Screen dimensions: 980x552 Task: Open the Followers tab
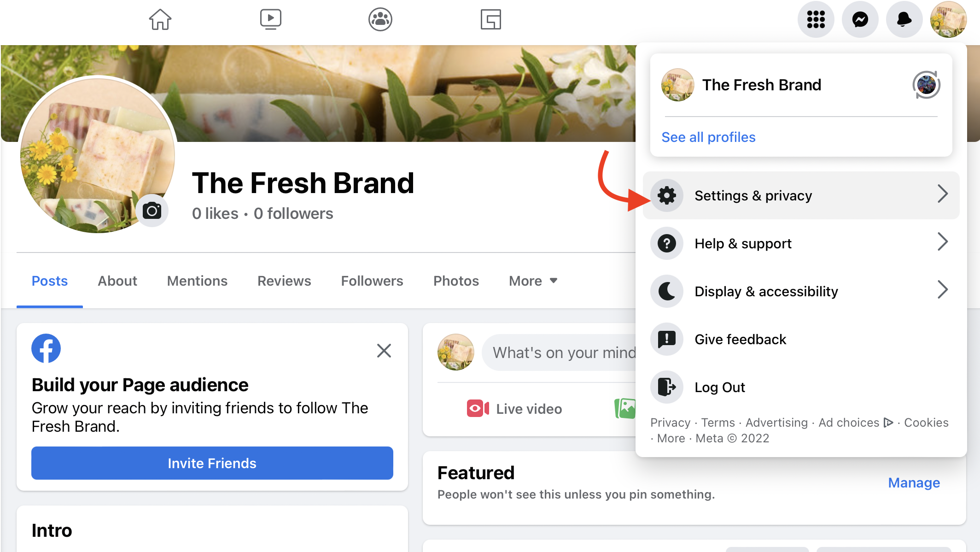372,281
